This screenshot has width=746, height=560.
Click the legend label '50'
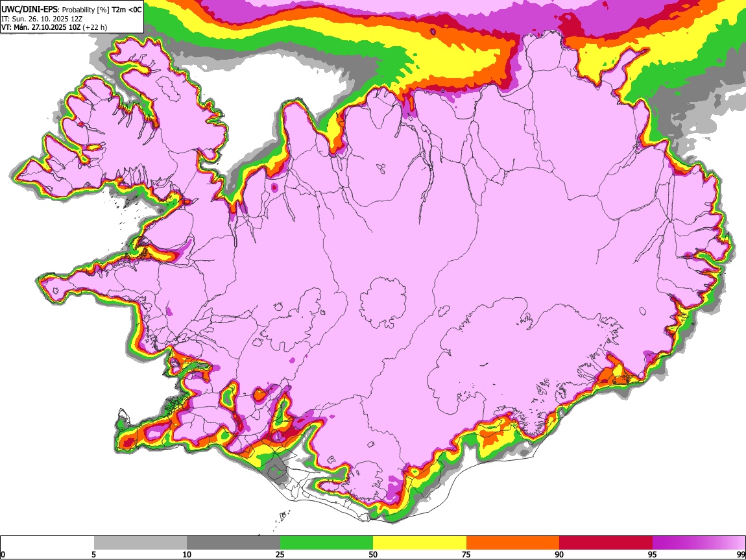[373, 555]
